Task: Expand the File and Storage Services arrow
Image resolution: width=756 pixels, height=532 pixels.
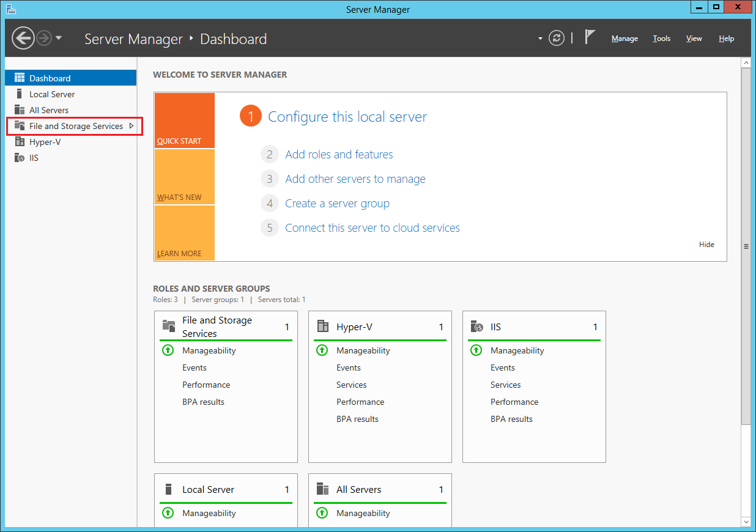Action: 131,126
